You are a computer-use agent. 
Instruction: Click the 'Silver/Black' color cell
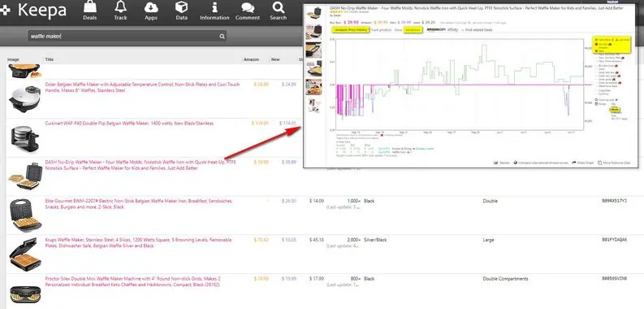coord(375,240)
